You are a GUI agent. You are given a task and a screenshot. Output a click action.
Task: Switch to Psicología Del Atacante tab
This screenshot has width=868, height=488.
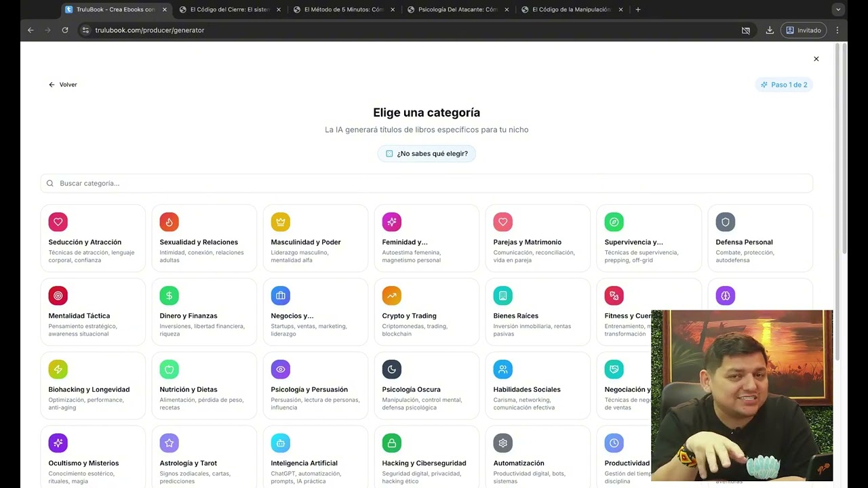pos(458,9)
